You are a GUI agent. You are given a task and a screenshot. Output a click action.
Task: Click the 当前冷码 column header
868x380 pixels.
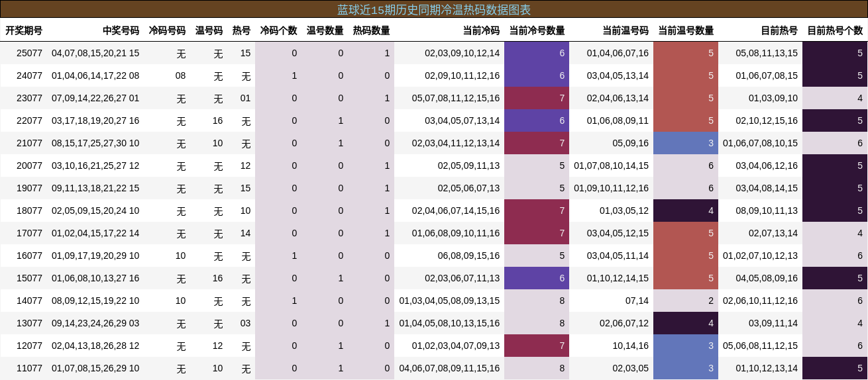[481, 30]
